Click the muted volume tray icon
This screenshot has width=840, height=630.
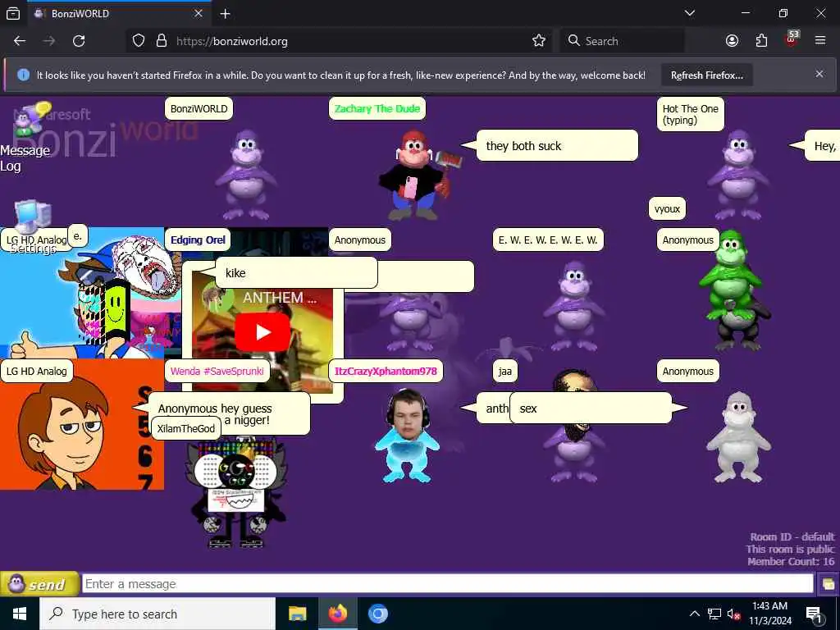(x=733, y=614)
